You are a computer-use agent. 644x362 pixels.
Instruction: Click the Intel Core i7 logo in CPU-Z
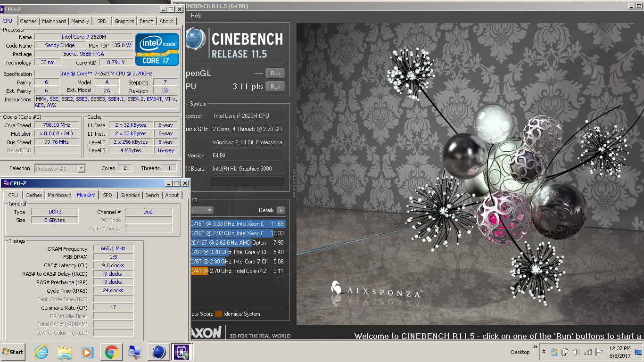(x=157, y=49)
